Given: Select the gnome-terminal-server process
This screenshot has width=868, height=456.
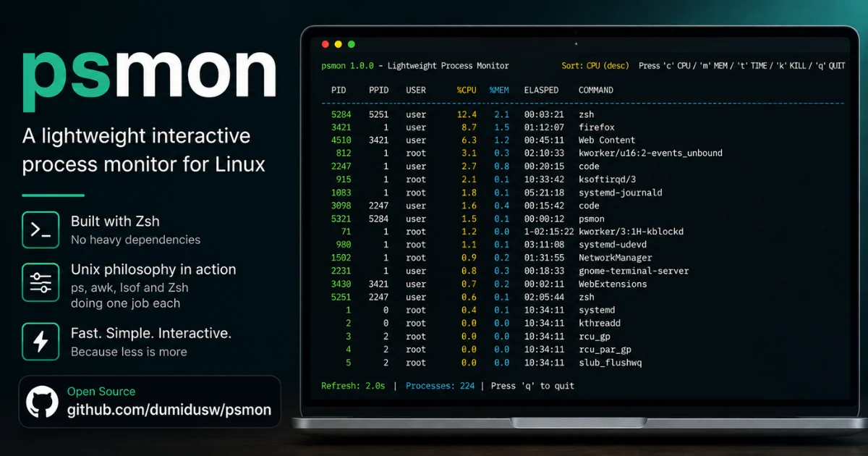Looking at the screenshot, I should (634, 271).
